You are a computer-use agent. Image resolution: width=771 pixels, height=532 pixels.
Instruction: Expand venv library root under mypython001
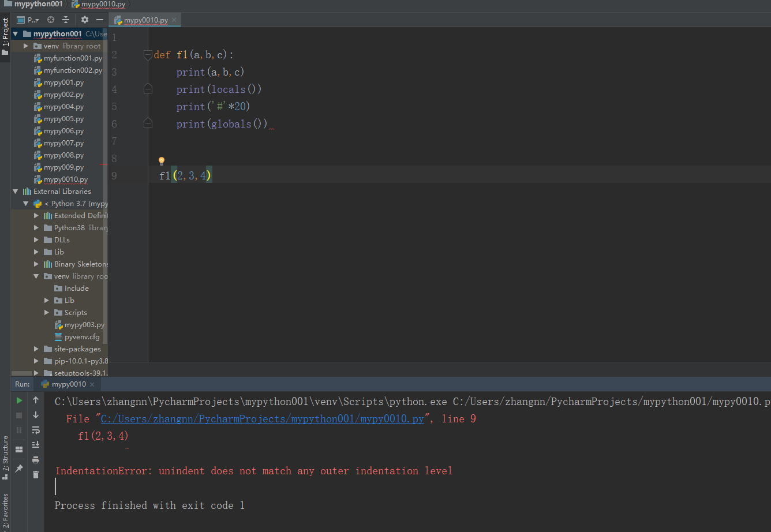point(26,46)
